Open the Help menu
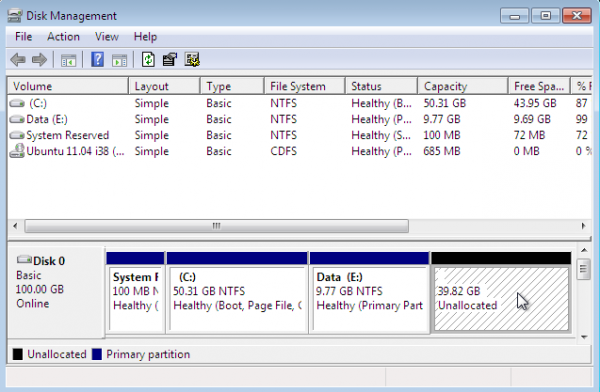 [x=145, y=37]
